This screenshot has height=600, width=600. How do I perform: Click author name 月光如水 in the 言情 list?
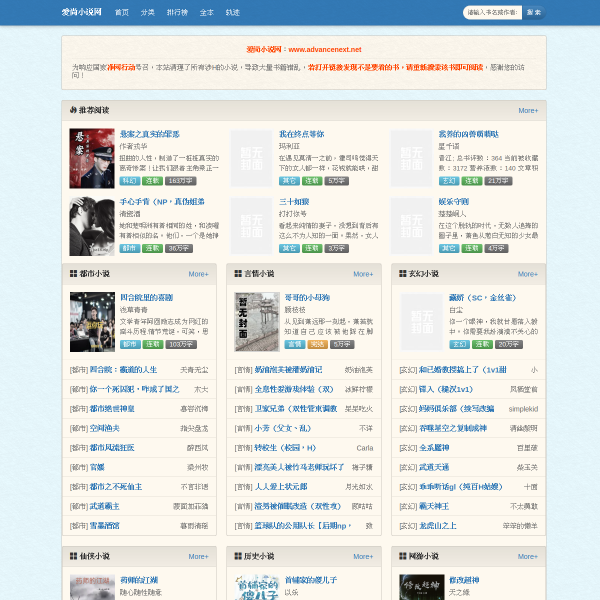point(359,487)
